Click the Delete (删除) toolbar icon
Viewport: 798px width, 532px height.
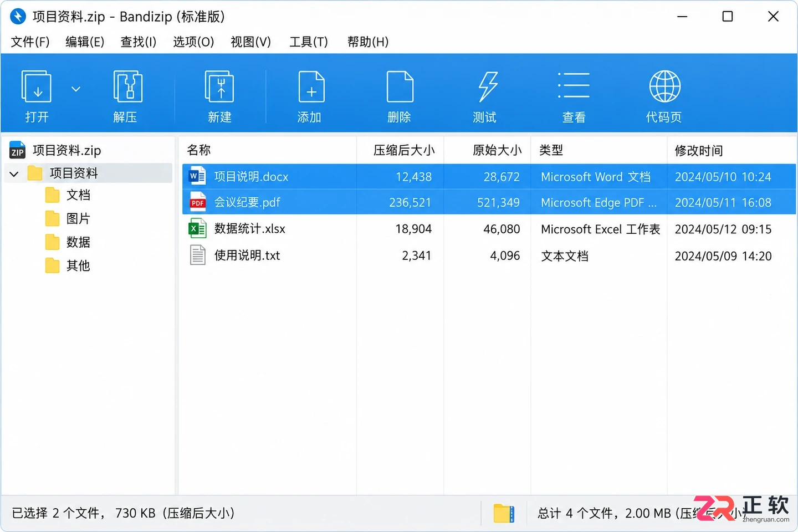click(400, 86)
